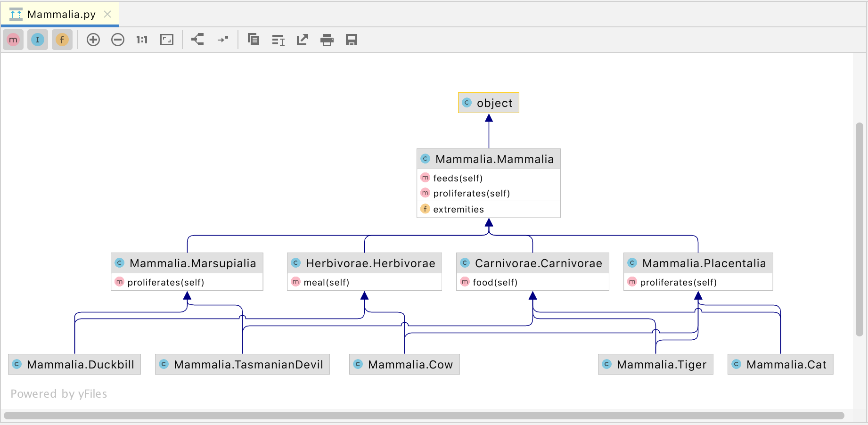Image resolution: width=868 pixels, height=425 pixels.
Task: Copy the diagram to clipboard
Action: click(x=254, y=40)
